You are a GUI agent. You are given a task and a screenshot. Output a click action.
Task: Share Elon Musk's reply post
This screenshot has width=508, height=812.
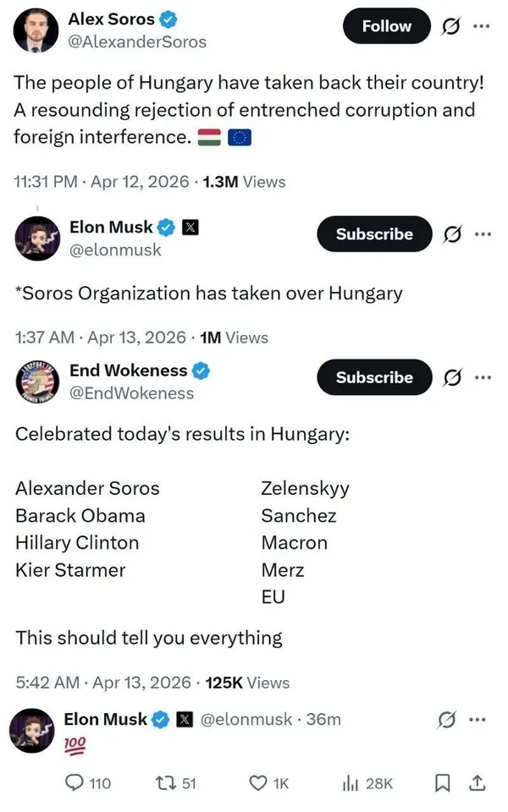[477, 783]
